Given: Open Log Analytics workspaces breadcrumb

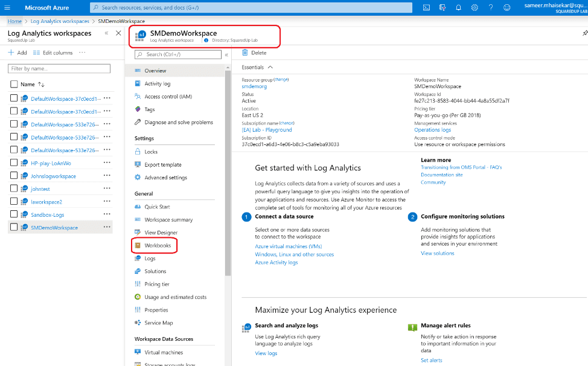Looking at the screenshot, I should tap(60, 21).
